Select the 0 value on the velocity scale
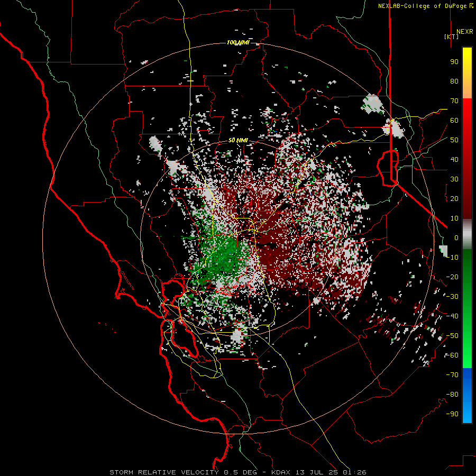 (456, 238)
